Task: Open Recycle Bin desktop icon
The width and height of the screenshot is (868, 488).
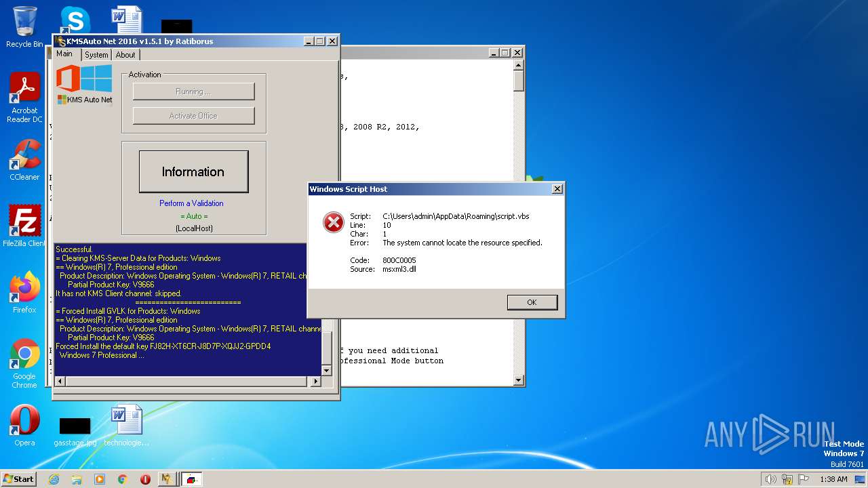Action: click(24, 27)
